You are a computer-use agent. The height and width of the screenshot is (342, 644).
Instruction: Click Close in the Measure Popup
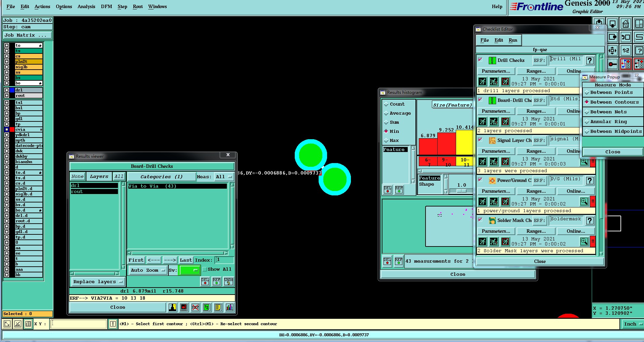[612, 152]
